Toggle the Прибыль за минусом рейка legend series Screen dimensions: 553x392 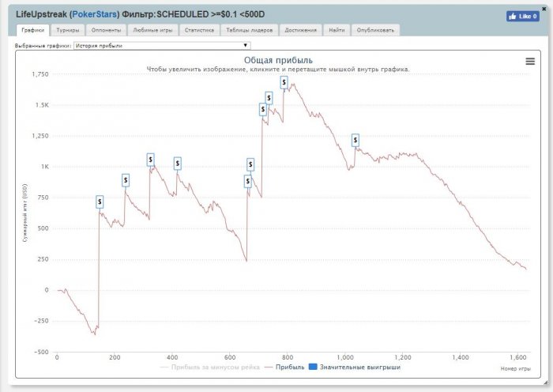tap(210, 367)
